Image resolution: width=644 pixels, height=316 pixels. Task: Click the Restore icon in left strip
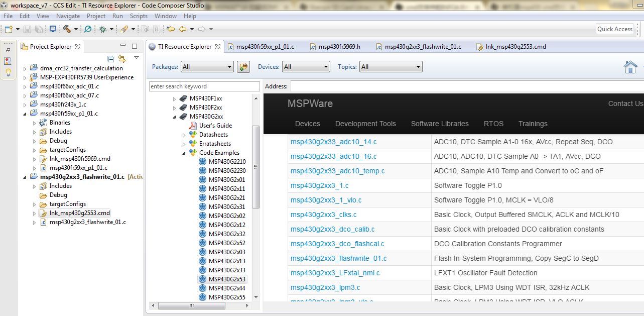8,50
